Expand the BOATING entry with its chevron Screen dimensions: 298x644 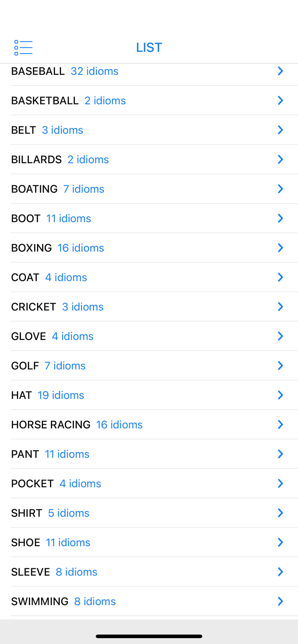281,188
